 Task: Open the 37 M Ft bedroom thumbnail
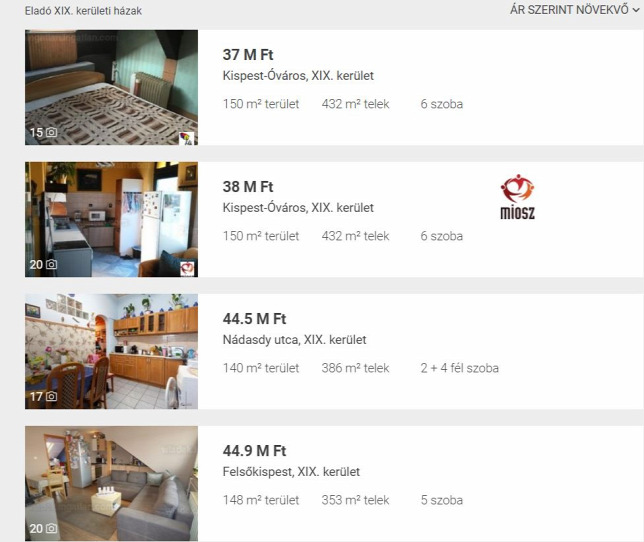pyautogui.click(x=111, y=87)
